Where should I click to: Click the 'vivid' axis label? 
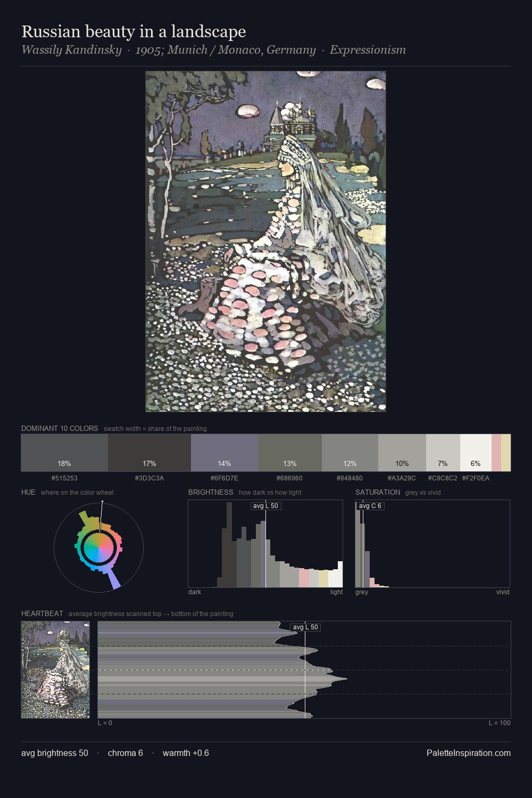point(503,592)
